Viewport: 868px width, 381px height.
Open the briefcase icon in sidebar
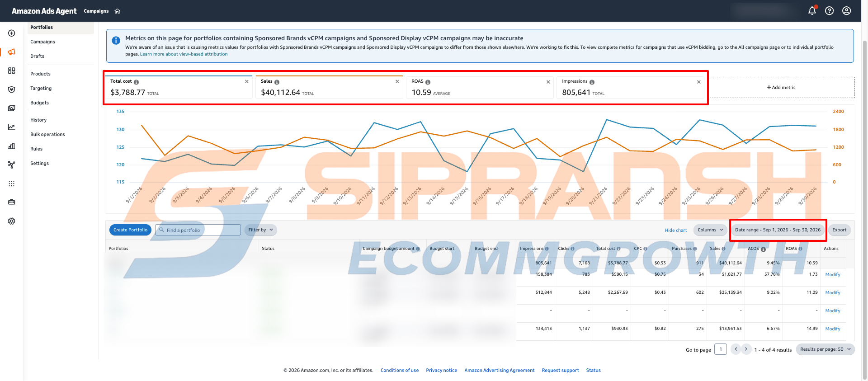click(12, 202)
